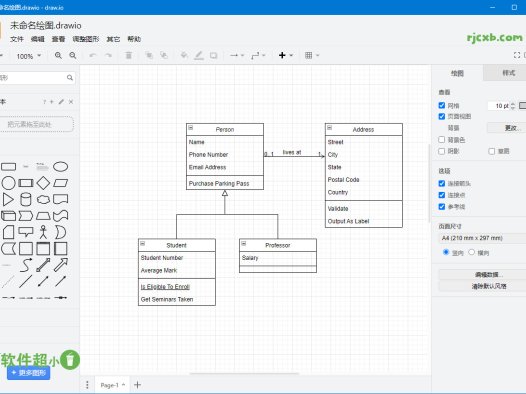526x394 pixels.
Task: Click the pencil edit icon of scratchpad
Action: [x=61, y=102]
